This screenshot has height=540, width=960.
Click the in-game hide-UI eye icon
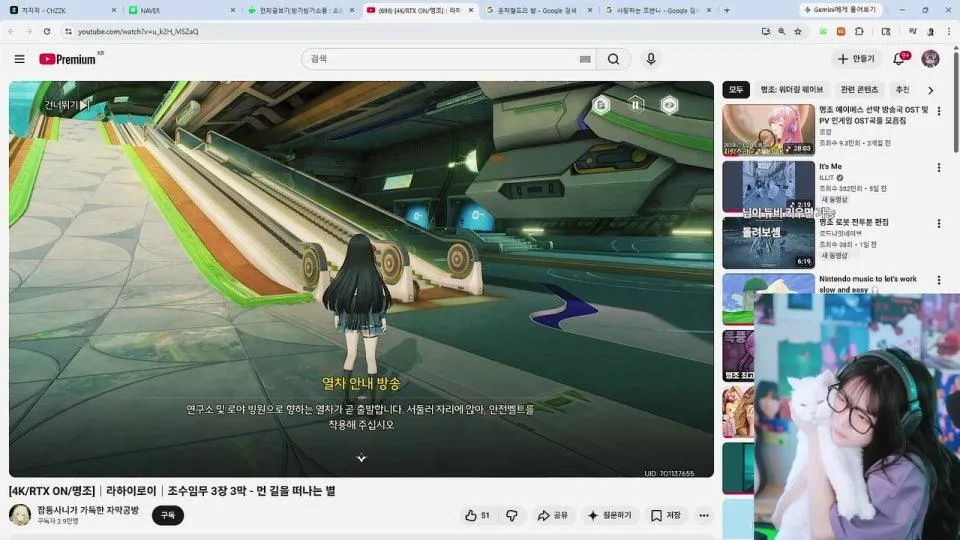(x=669, y=105)
